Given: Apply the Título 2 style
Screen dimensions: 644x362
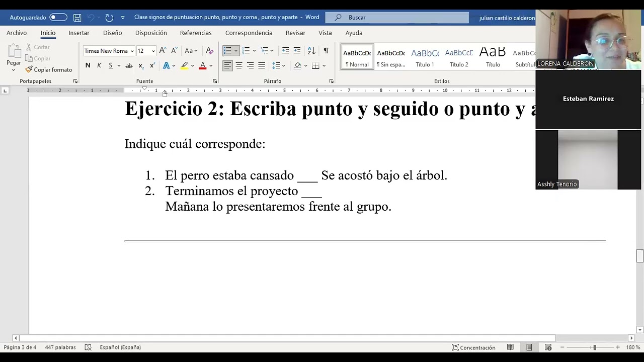Looking at the screenshot, I should (459, 57).
